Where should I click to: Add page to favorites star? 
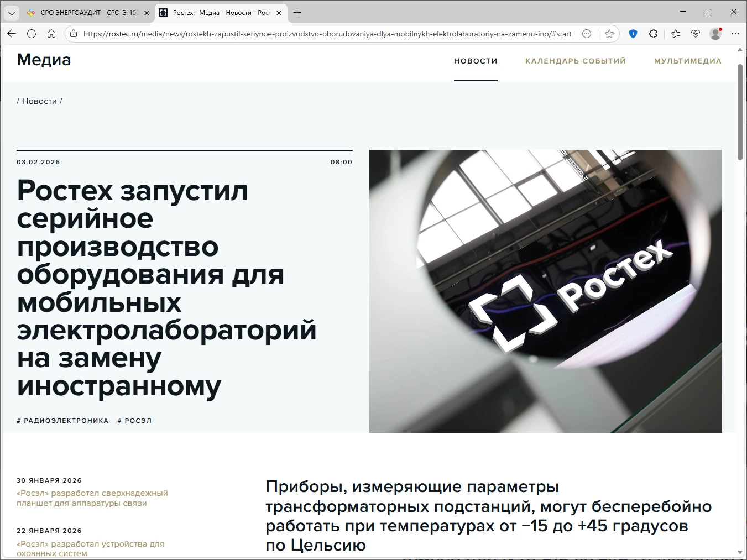609,34
